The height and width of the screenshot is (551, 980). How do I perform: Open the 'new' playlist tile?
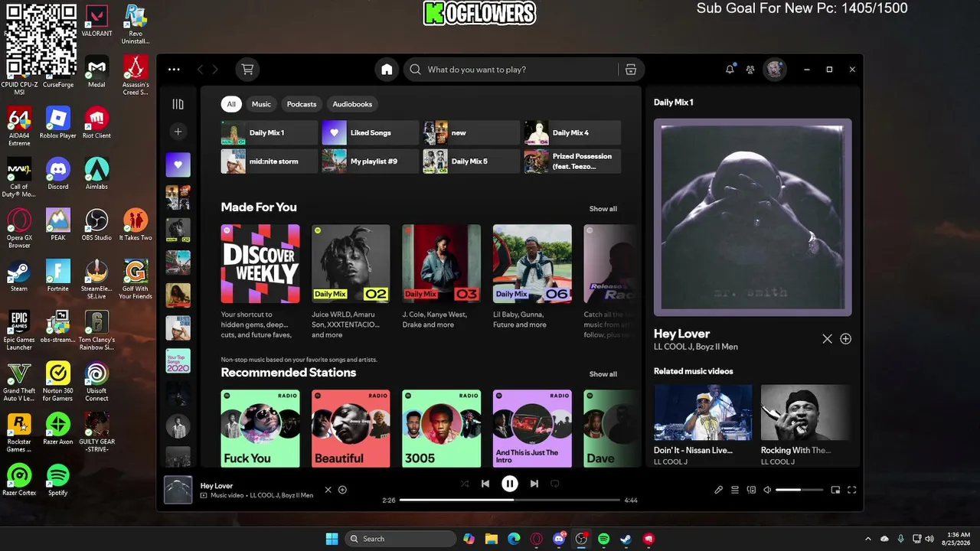coord(472,132)
